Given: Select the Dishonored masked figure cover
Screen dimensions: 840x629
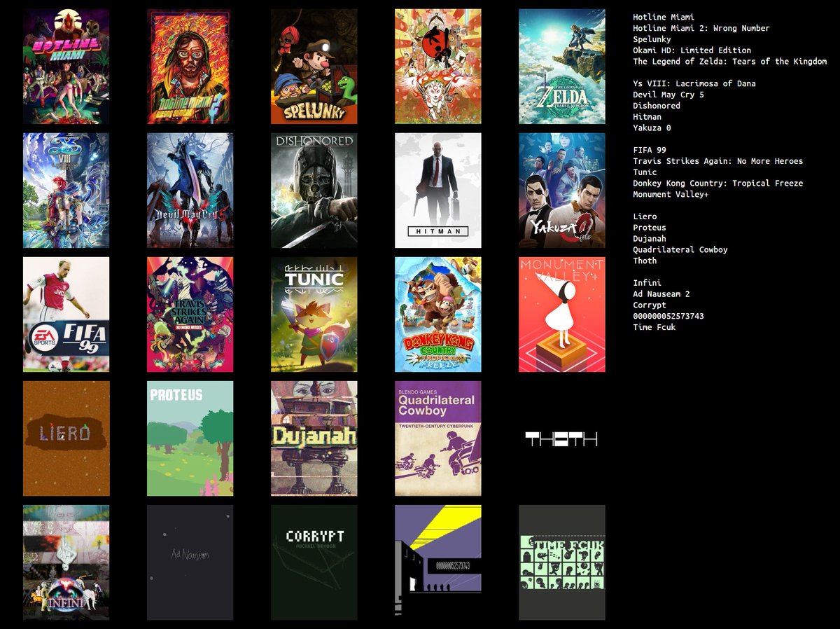Looking at the screenshot, I should 314,191.
